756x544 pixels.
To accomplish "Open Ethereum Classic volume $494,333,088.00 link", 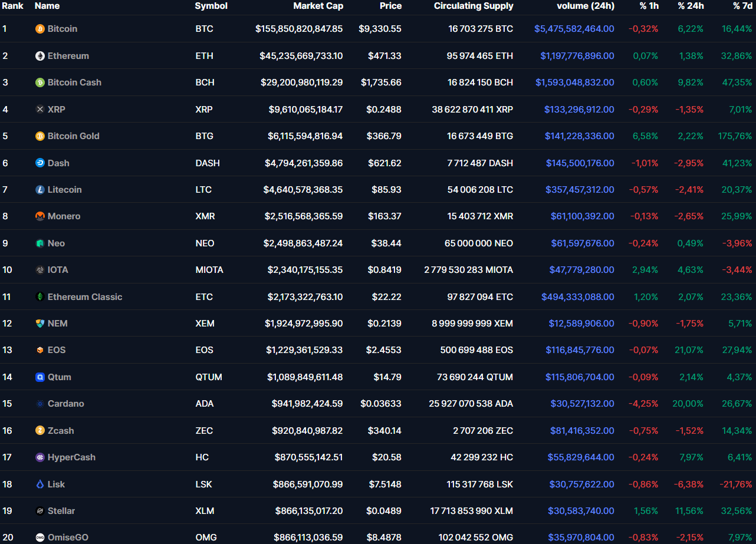I will pos(578,297).
